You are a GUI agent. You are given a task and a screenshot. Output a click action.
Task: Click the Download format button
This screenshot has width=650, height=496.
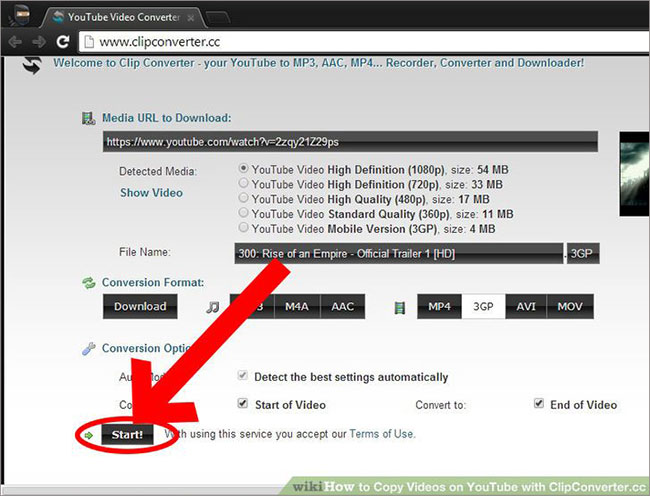coord(140,306)
